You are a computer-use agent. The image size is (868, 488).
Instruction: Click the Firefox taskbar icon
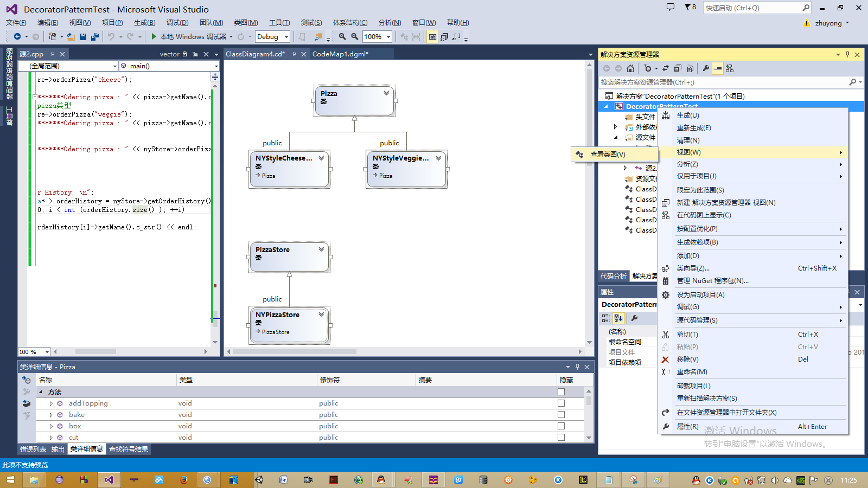tap(183, 480)
